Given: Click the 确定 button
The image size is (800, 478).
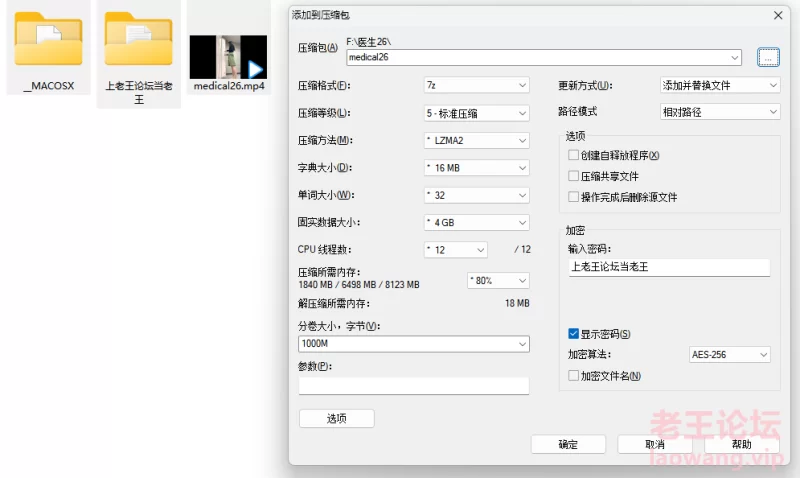Looking at the screenshot, I should (x=568, y=444).
